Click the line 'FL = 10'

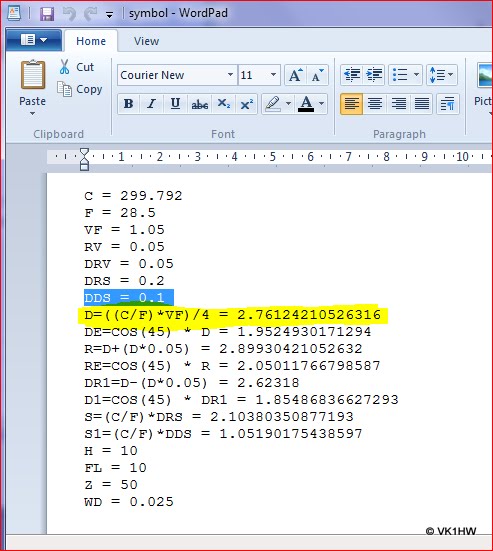click(115, 467)
